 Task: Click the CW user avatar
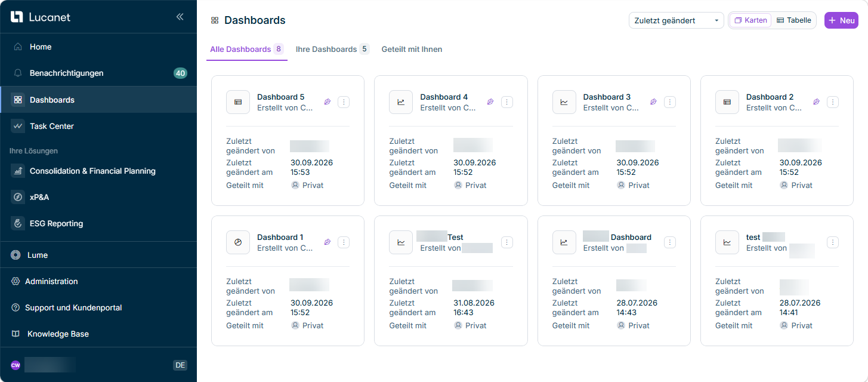point(16,365)
